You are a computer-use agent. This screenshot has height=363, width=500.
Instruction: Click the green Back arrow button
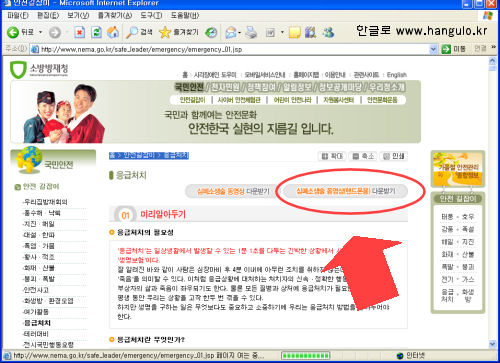coord(13,32)
